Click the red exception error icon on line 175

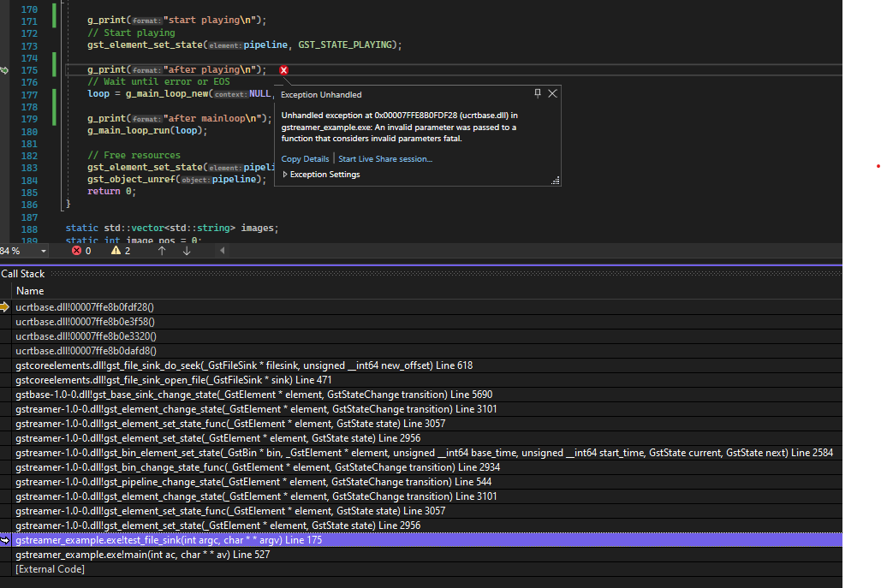pyautogui.click(x=283, y=70)
